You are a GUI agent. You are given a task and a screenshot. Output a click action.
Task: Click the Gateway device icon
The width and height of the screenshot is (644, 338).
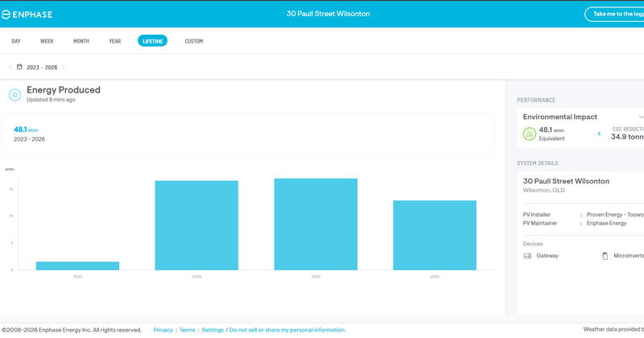pyautogui.click(x=527, y=256)
